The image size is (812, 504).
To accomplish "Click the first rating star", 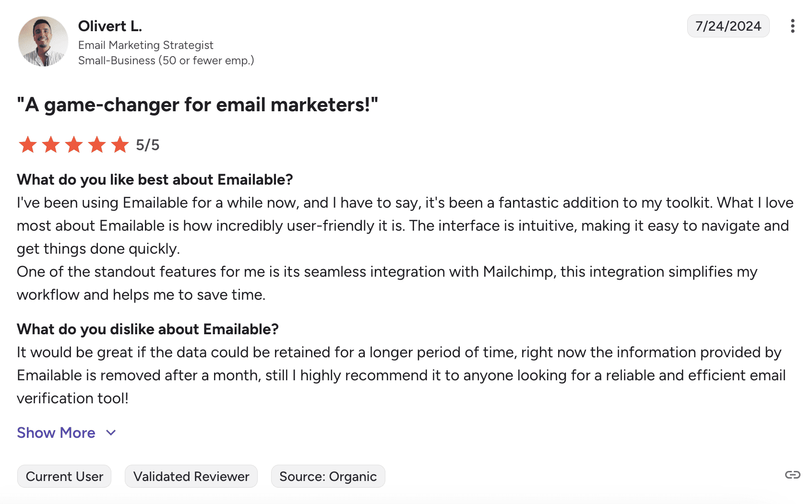I will pos(28,144).
